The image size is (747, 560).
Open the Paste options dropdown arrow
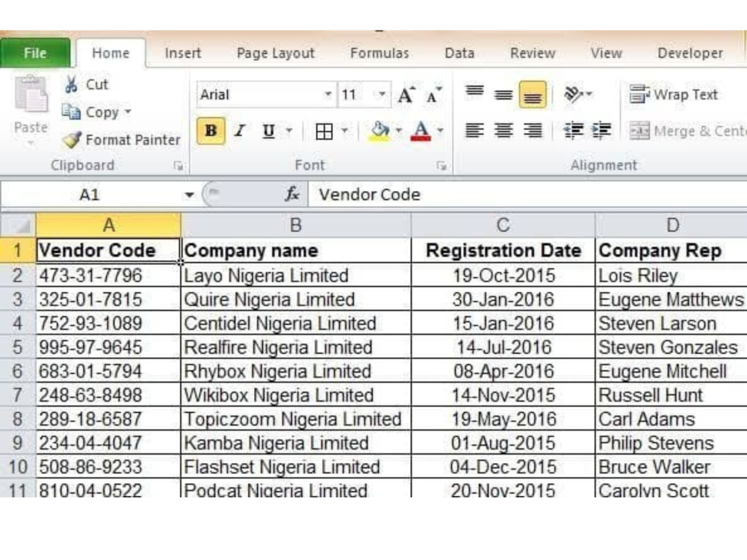point(31,143)
